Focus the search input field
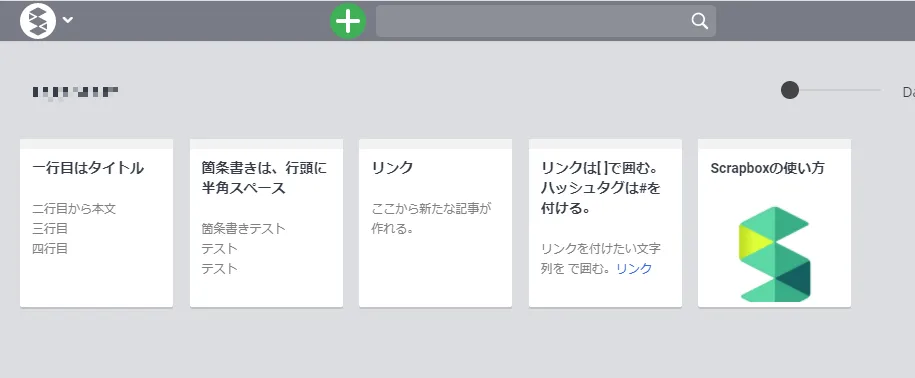915x378 pixels. pyautogui.click(x=546, y=21)
